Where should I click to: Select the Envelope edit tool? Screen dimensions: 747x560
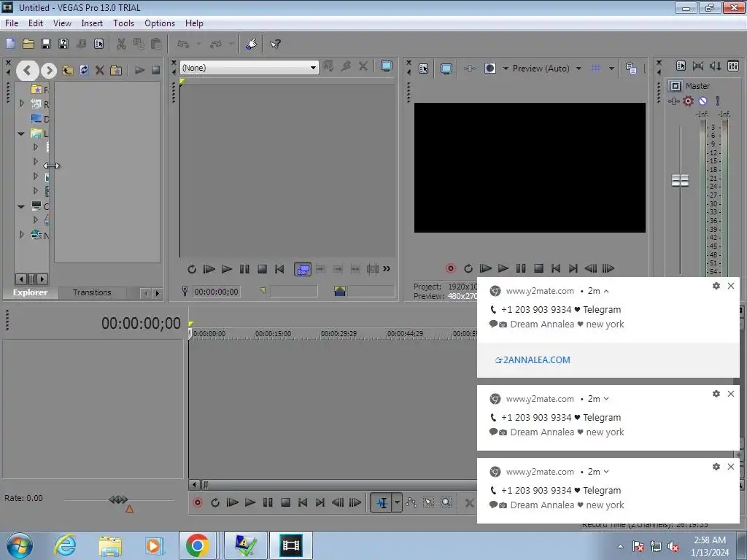tap(411, 502)
